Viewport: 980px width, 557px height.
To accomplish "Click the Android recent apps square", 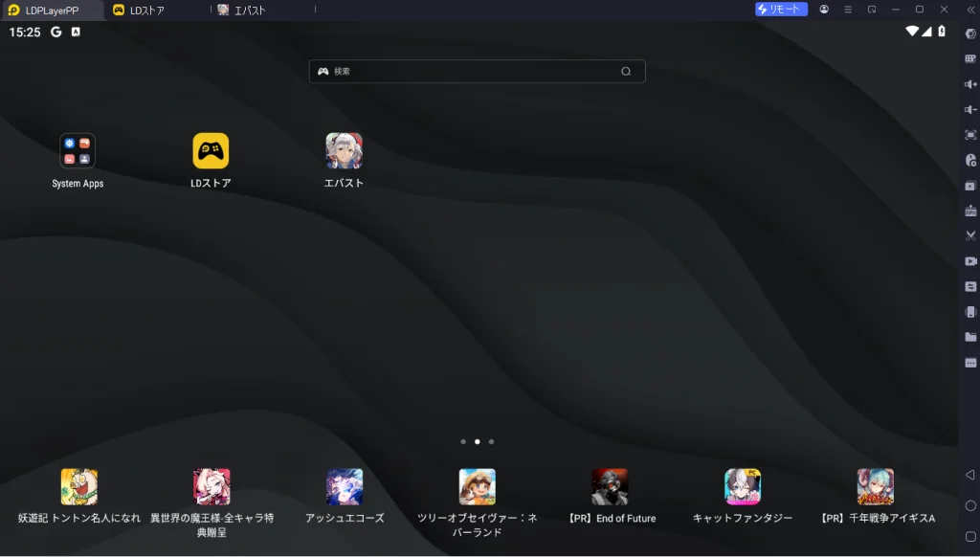I will pos(970,536).
